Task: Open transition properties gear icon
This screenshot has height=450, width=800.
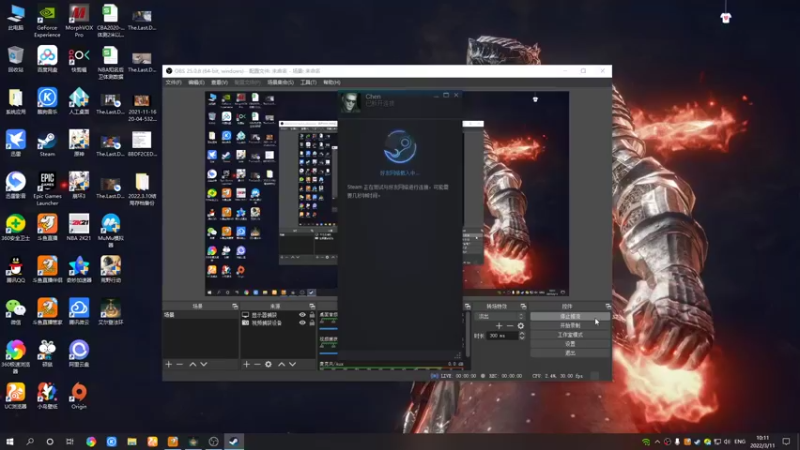Action: (x=520, y=326)
